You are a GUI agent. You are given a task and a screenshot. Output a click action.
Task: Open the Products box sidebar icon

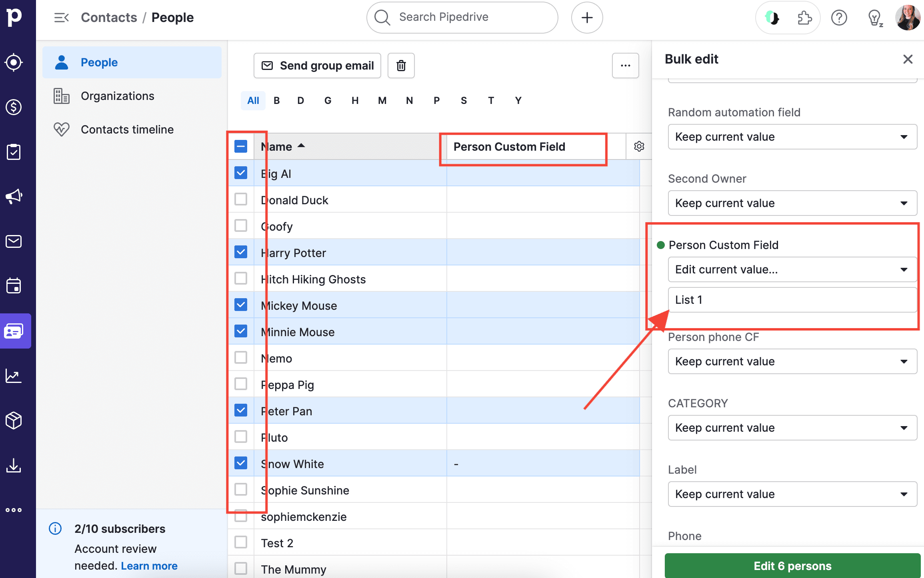tap(14, 421)
